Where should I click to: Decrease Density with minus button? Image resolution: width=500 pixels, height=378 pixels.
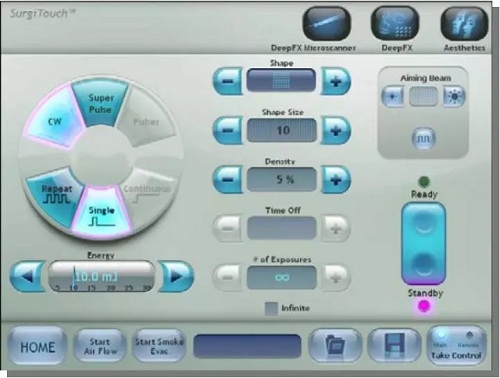tap(228, 179)
